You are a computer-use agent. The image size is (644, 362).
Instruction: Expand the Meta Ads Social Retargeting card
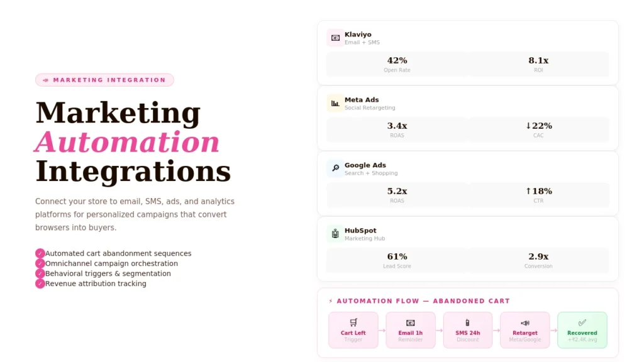click(x=468, y=118)
